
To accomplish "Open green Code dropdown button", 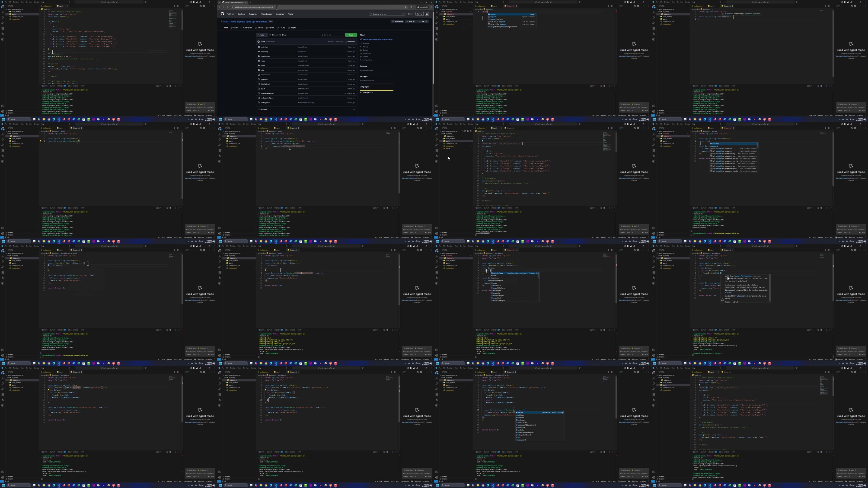I will [x=351, y=35].
